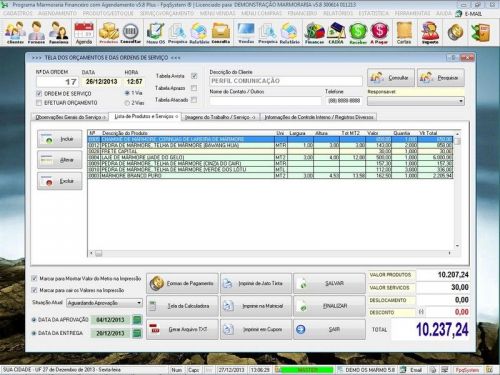Click the FINALIZAR button
500x375 pixels.
(x=329, y=306)
